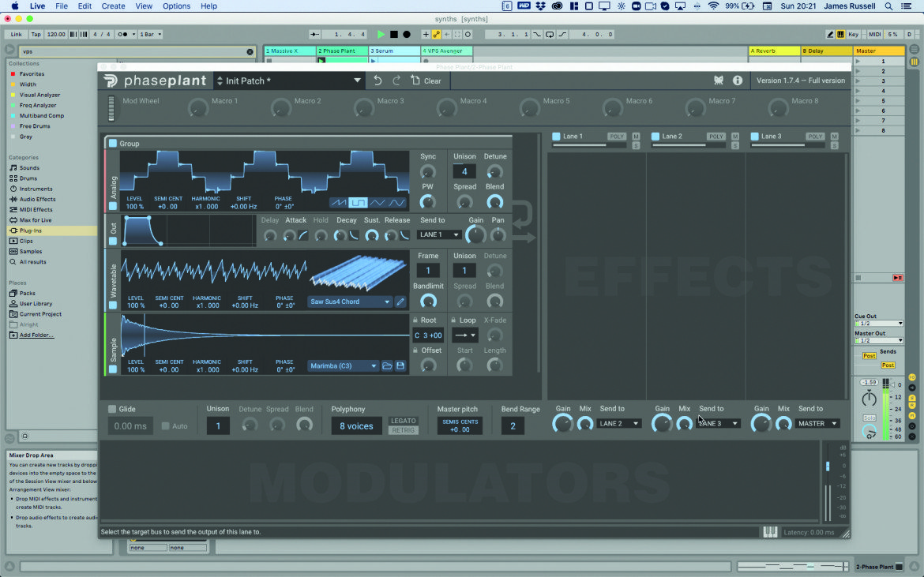Click the redo arrow in Phase Plant
The width and height of the screenshot is (924, 577).
(396, 81)
